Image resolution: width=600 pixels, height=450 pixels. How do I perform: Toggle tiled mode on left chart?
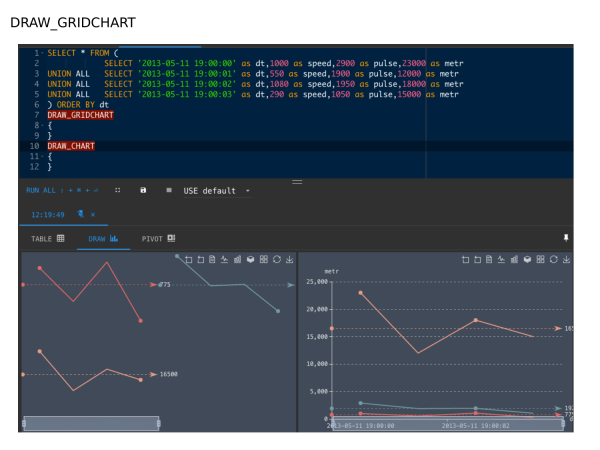click(x=263, y=260)
